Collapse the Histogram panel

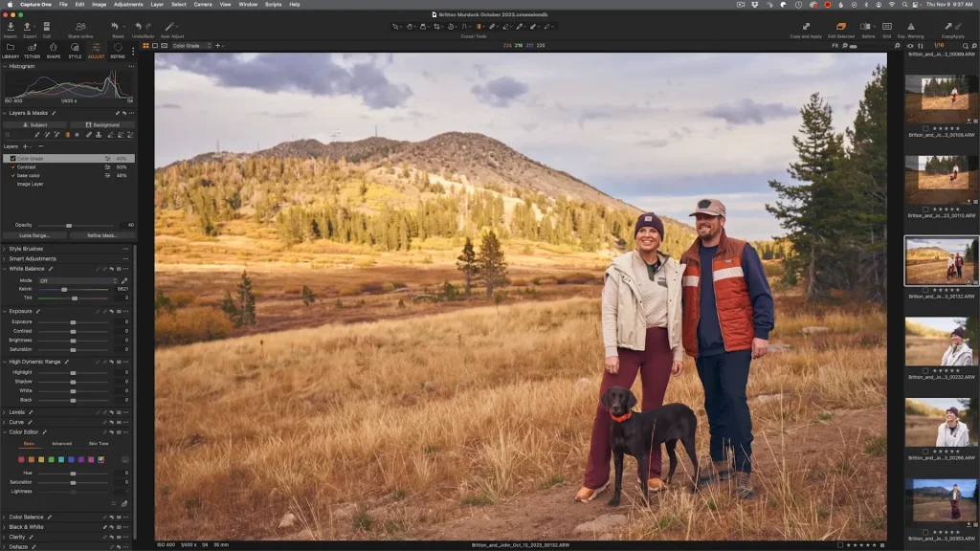(x=5, y=66)
